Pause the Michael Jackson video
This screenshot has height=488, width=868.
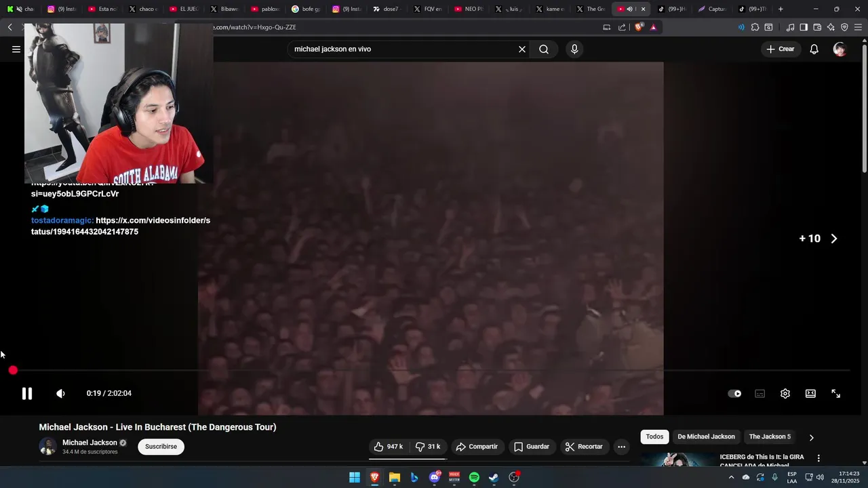coord(26,394)
